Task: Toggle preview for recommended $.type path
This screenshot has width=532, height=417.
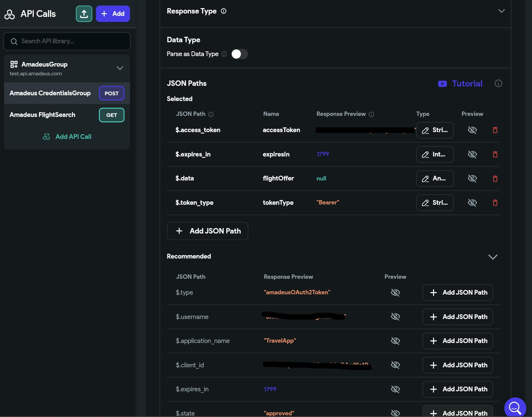Action: [395, 293]
